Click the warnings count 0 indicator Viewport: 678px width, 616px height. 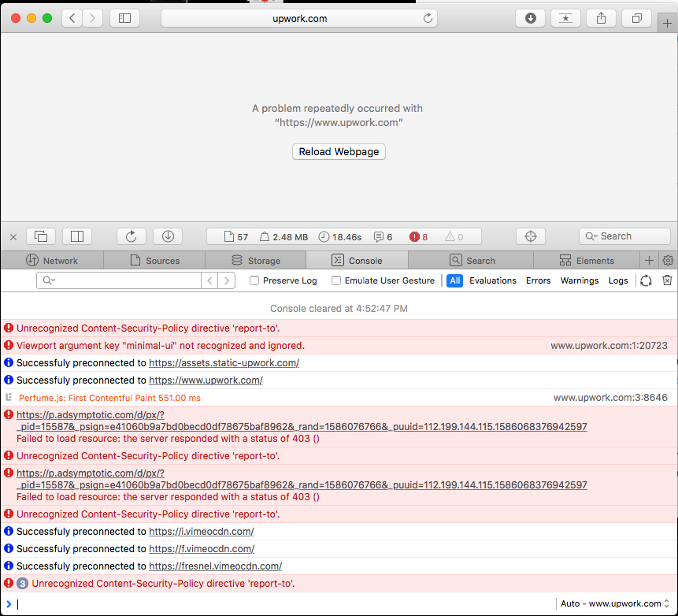[x=454, y=236]
